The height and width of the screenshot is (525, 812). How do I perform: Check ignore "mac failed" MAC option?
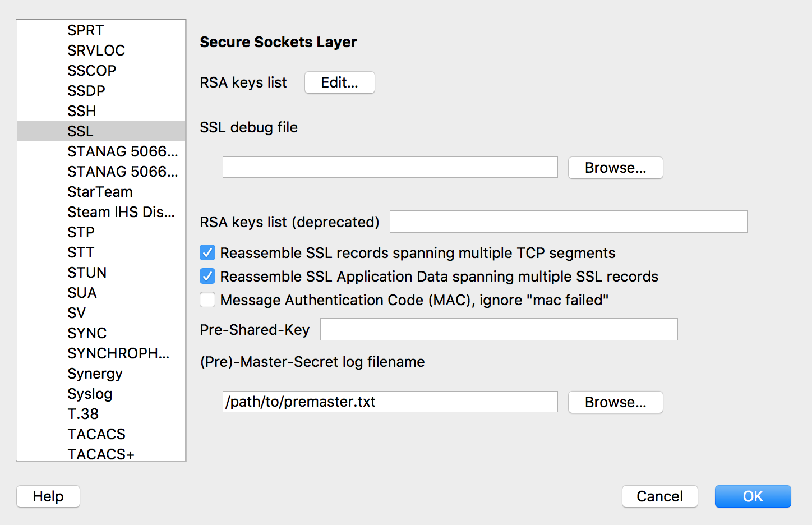pos(207,300)
